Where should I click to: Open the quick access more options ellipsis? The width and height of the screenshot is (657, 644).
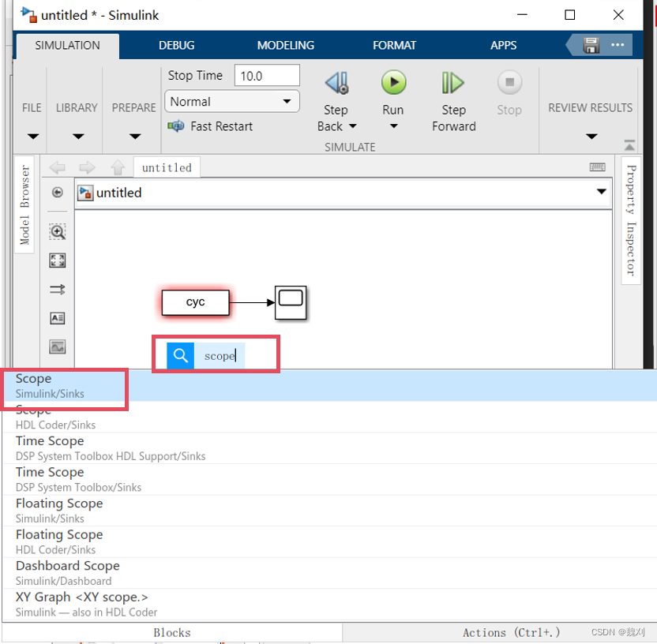[618, 45]
